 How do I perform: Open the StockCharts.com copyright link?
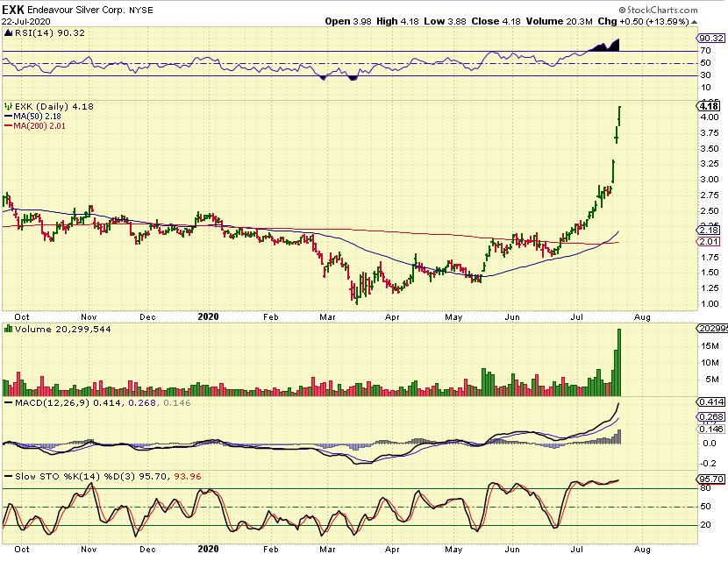coord(658,10)
